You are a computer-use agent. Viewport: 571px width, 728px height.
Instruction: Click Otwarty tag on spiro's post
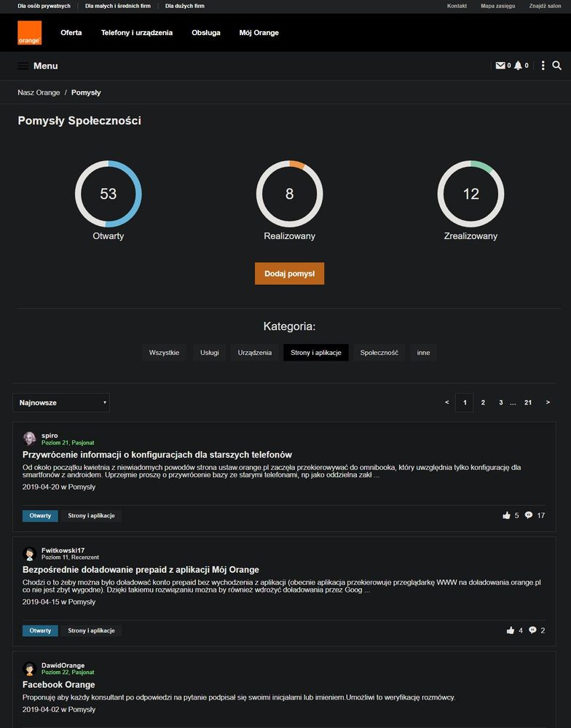click(x=40, y=516)
